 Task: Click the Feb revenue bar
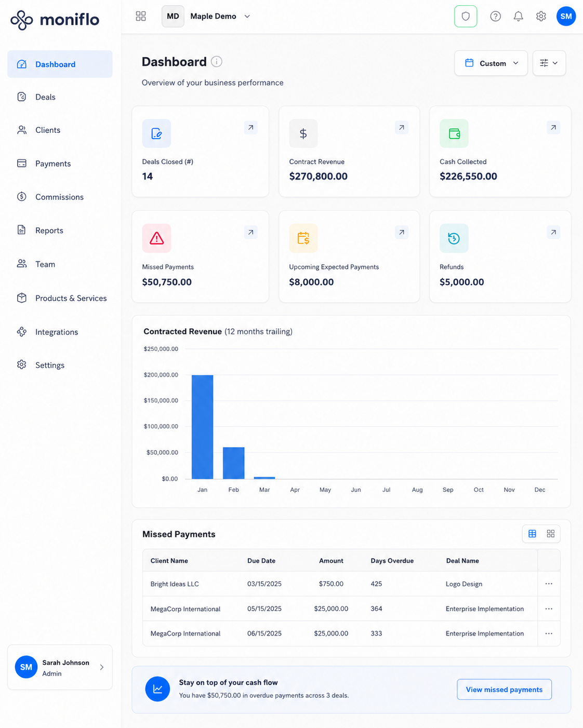pos(233,463)
